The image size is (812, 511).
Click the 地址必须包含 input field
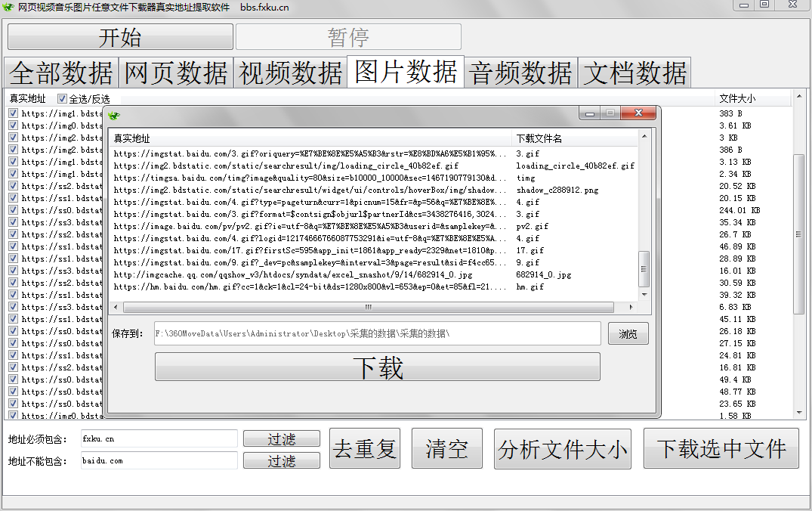[x=159, y=438]
